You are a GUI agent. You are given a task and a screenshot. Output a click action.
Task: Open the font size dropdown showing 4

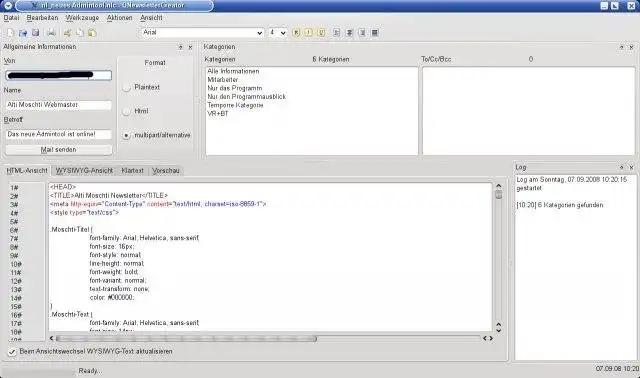(278, 32)
